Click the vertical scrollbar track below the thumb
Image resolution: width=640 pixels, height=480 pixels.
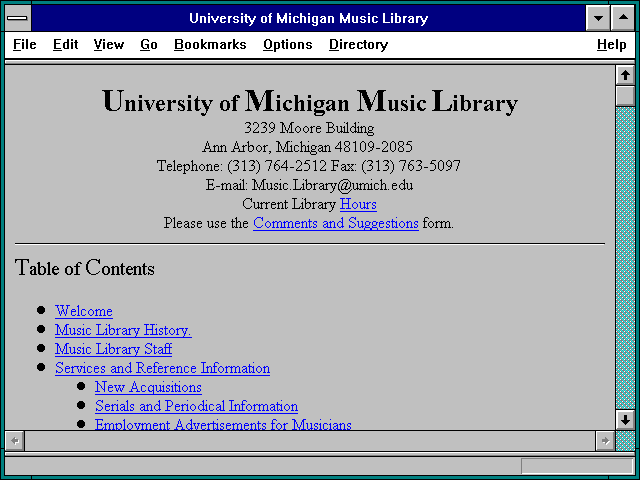[x=625, y=258]
